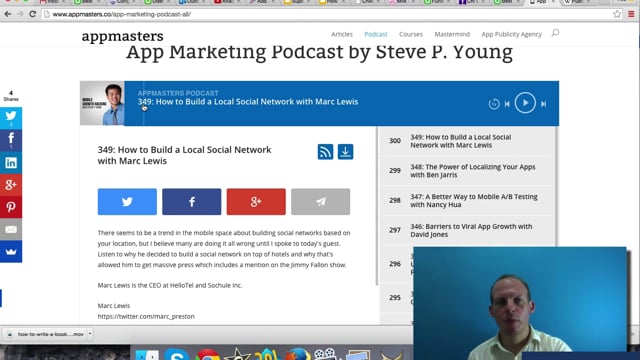Open Chrome hamburger menu

(631, 14)
